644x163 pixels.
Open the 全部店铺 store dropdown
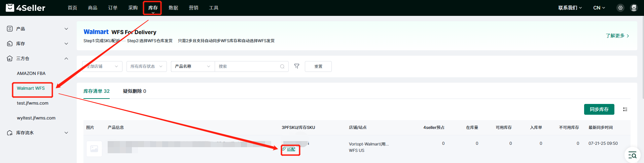click(x=102, y=66)
